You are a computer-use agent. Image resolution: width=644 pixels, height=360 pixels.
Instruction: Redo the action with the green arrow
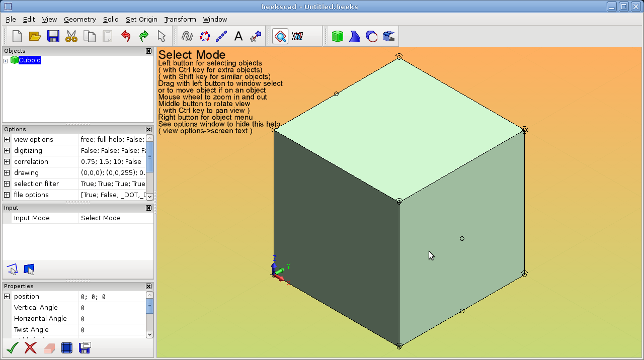tap(144, 36)
